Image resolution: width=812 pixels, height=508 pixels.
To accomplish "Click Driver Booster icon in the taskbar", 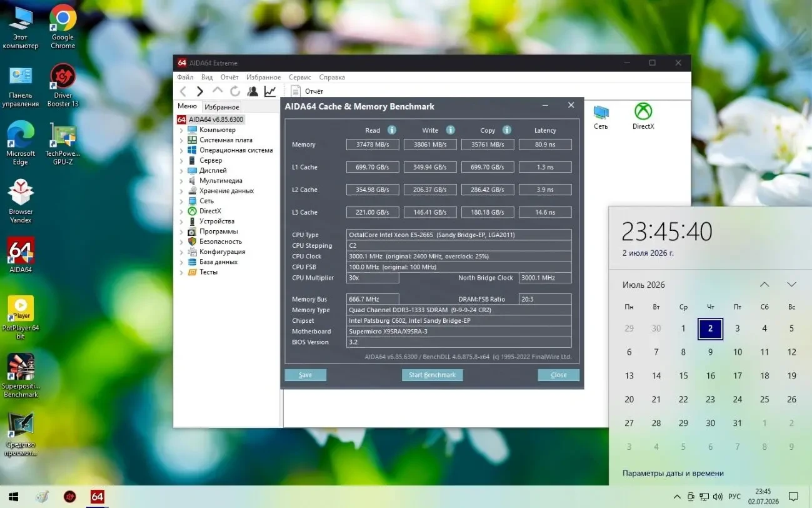I will (x=69, y=497).
